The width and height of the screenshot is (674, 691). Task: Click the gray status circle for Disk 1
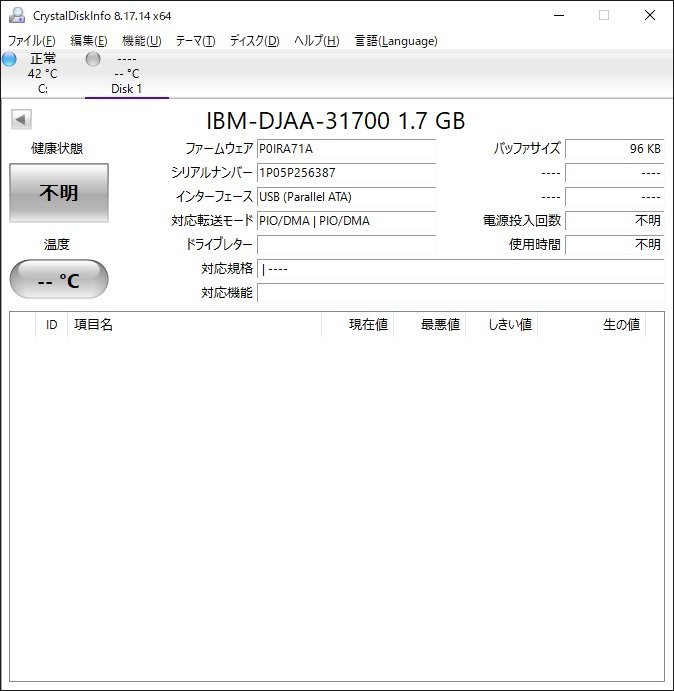pos(93,59)
